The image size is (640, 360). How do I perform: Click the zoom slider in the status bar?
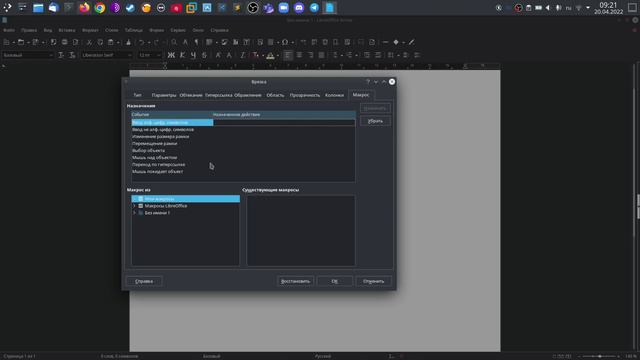pos(599,356)
